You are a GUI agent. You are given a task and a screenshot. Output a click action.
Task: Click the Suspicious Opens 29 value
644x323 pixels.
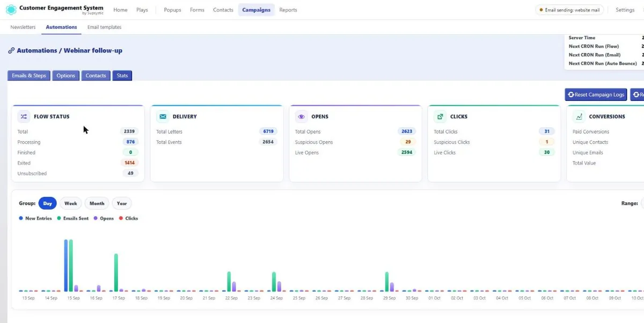coord(408,142)
